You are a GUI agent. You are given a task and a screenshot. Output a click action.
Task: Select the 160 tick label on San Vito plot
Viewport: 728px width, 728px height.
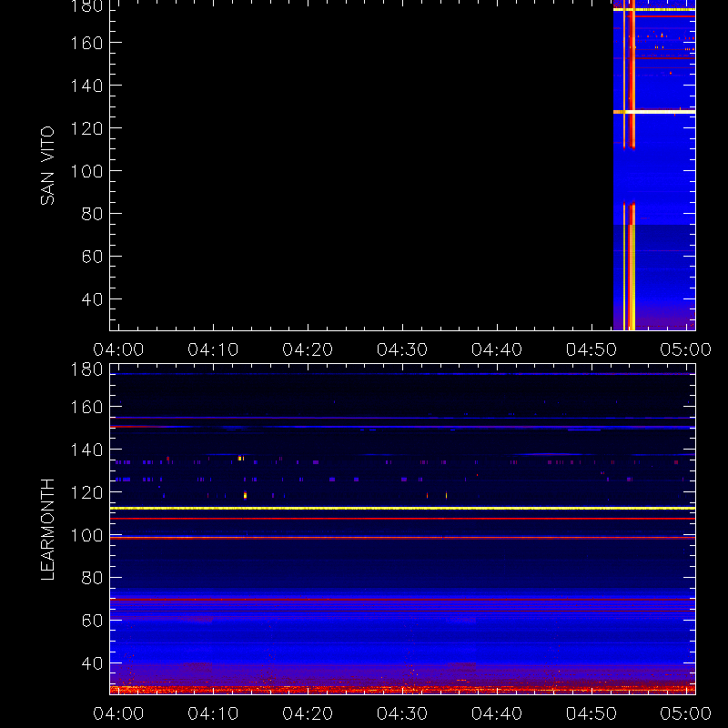pos(86,43)
